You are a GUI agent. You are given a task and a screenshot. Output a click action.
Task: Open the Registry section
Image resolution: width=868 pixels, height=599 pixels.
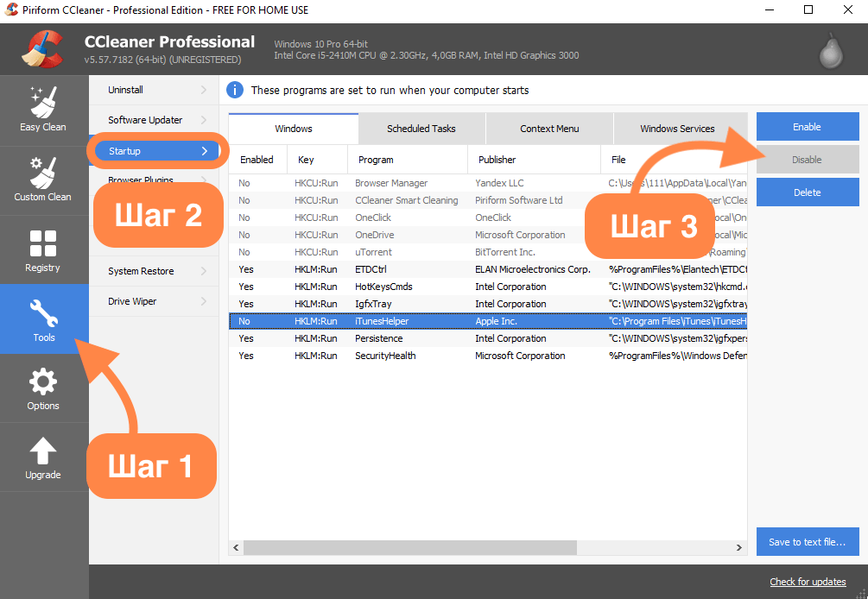point(43,250)
